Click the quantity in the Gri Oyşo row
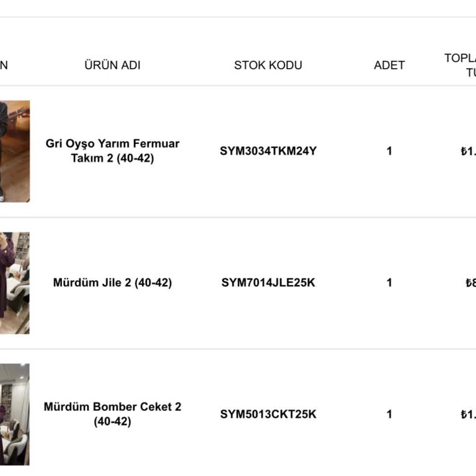 coord(389,151)
